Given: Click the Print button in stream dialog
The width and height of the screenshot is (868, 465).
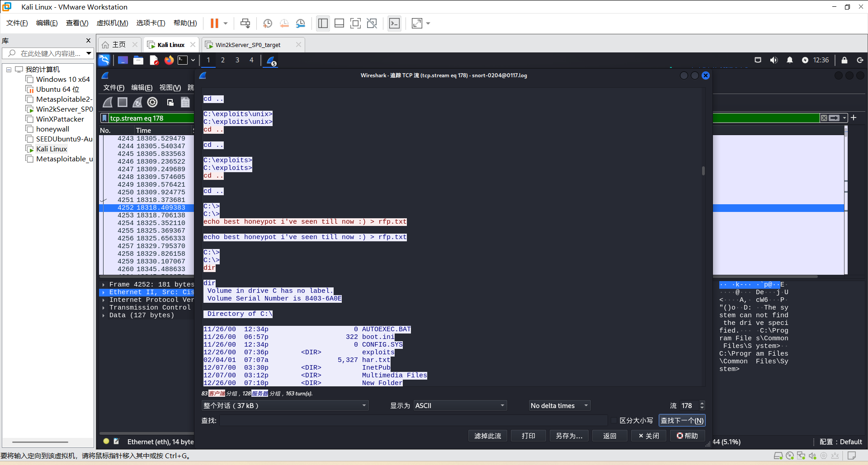Looking at the screenshot, I should [x=528, y=436].
